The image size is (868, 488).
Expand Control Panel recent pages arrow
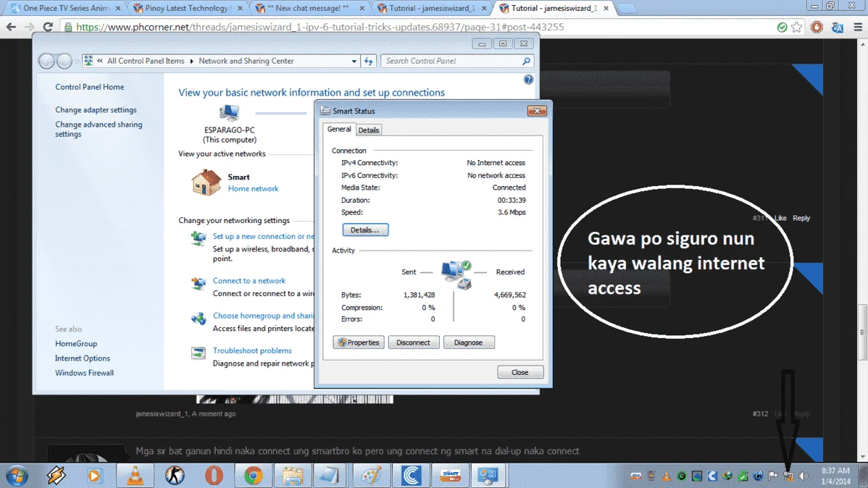point(77,61)
